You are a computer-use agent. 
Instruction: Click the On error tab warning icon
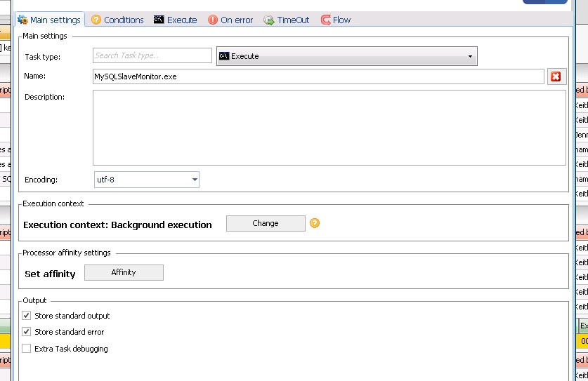click(213, 20)
